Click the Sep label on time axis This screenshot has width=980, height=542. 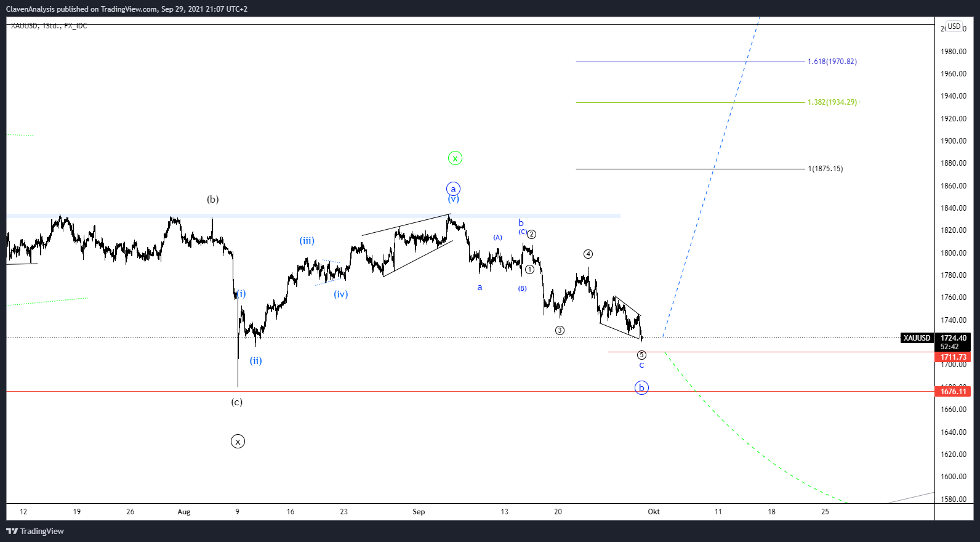pos(419,512)
